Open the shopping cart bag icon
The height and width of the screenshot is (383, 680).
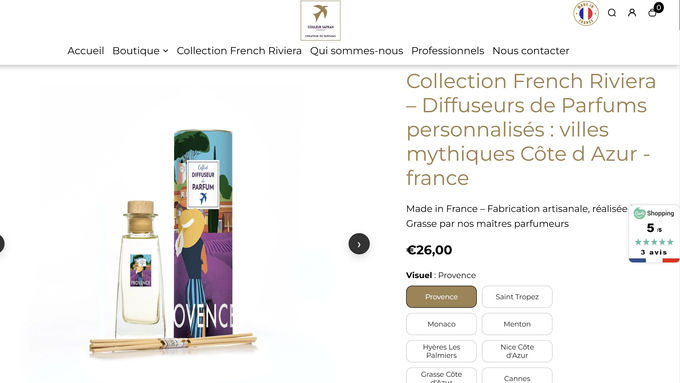[653, 13]
